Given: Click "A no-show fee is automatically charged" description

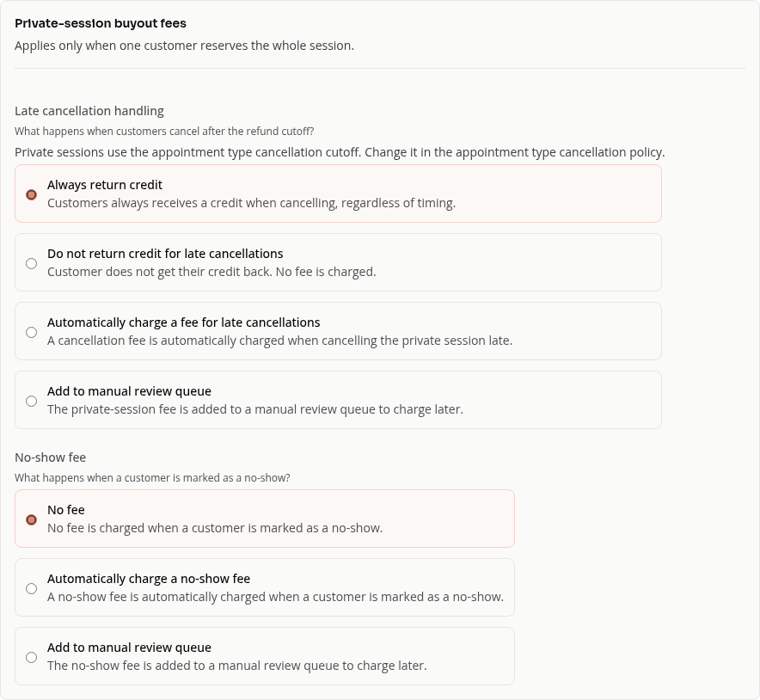Looking at the screenshot, I should pyautogui.click(x=275, y=597).
